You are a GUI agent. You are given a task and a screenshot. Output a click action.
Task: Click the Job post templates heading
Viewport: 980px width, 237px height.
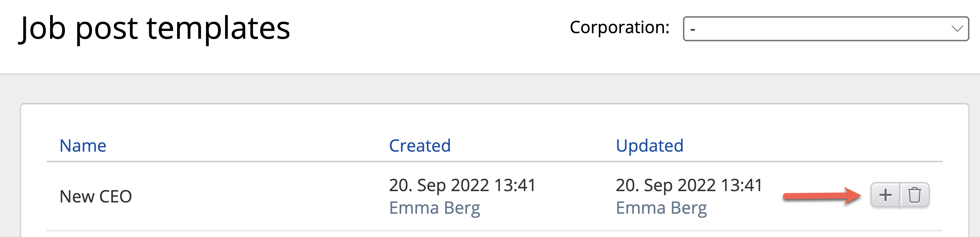click(155, 29)
